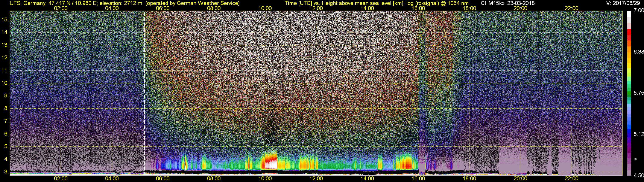Click "12:00" on the lower time axis
This screenshot has height=182, width=644.
pos(316,179)
